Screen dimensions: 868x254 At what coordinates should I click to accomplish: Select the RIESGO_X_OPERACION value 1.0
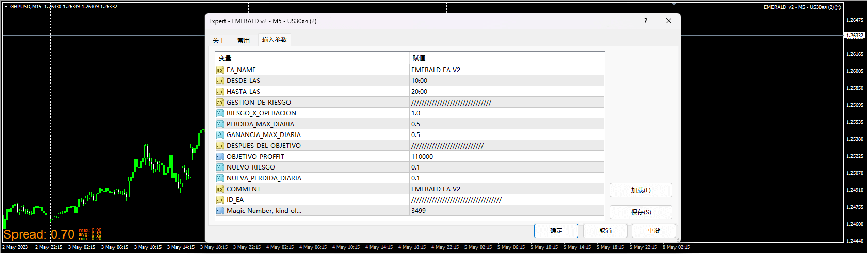pyautogui.click(x=507, y=113)
